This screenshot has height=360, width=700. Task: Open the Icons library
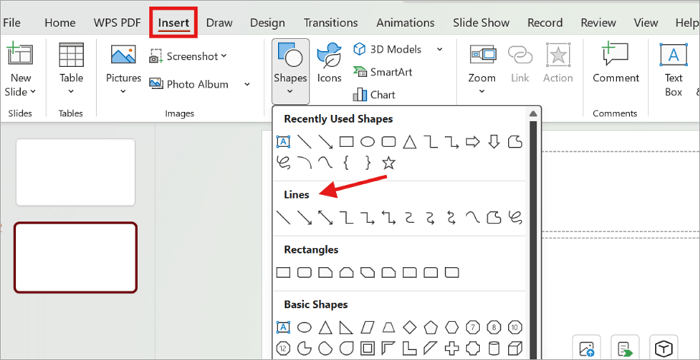tap(329, 63)
